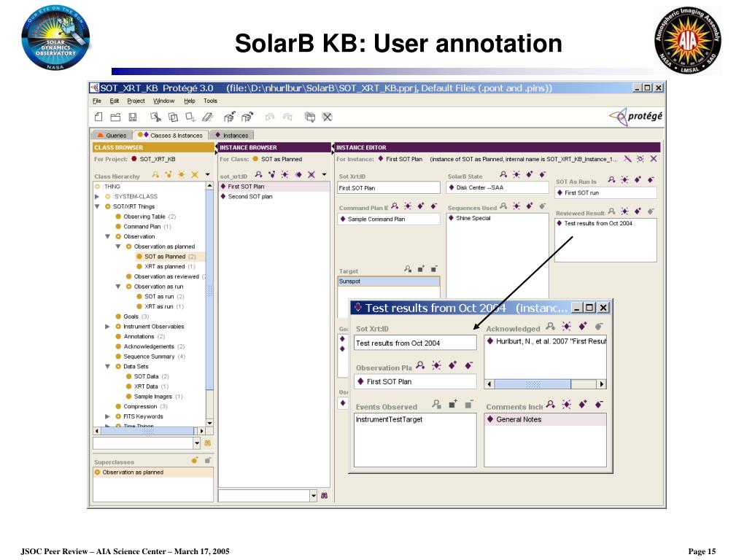Click Copy Instance diamond icon in Instance Browser
This screenshot has width=747, height=560.
[298, 175]
